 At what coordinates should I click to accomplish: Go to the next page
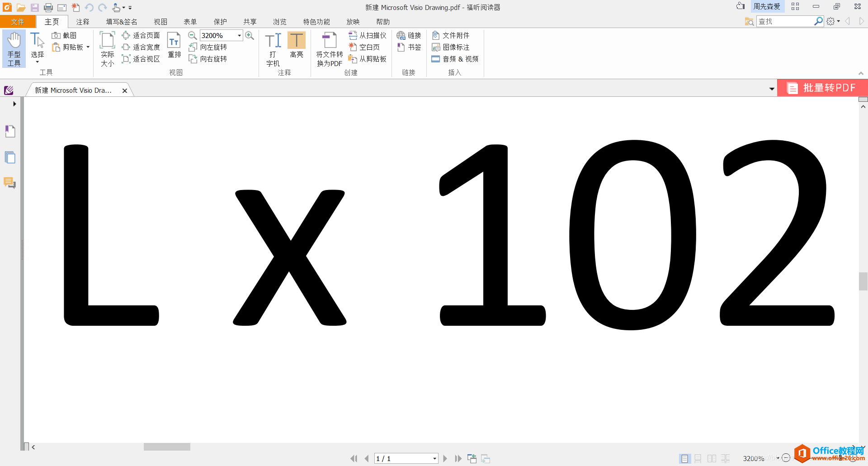pos(445,459)
